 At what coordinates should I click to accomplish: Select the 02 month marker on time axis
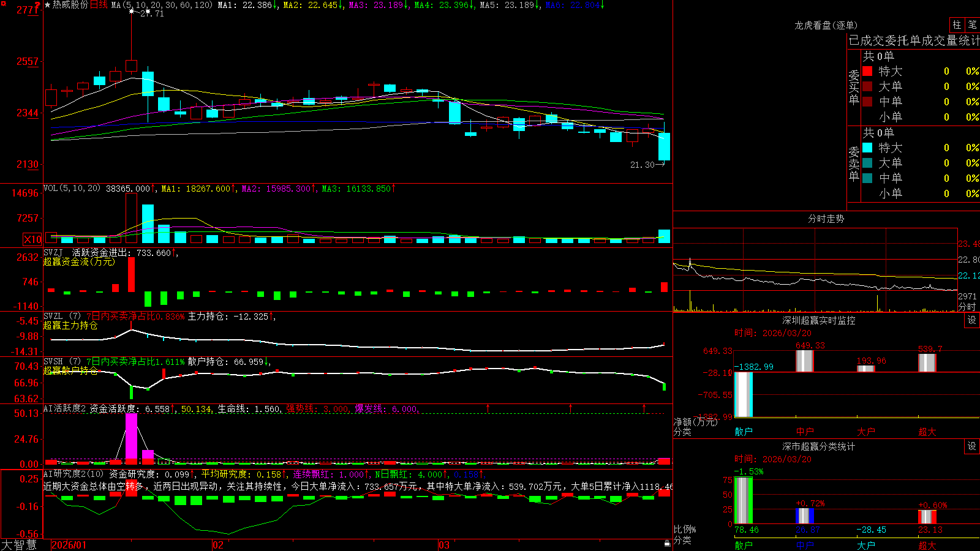[x=217, y=545]
